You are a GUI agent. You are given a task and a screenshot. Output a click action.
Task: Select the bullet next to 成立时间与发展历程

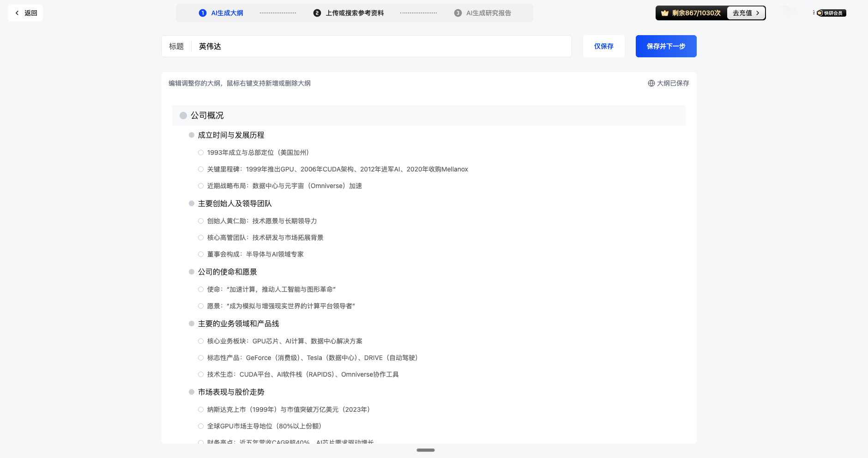(x=191, y=135)
